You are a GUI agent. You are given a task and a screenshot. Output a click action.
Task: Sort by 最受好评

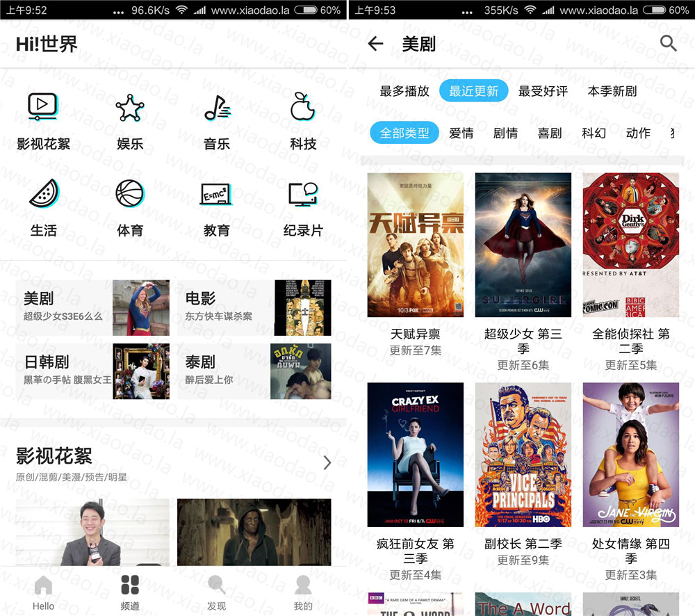click(543, 91)
